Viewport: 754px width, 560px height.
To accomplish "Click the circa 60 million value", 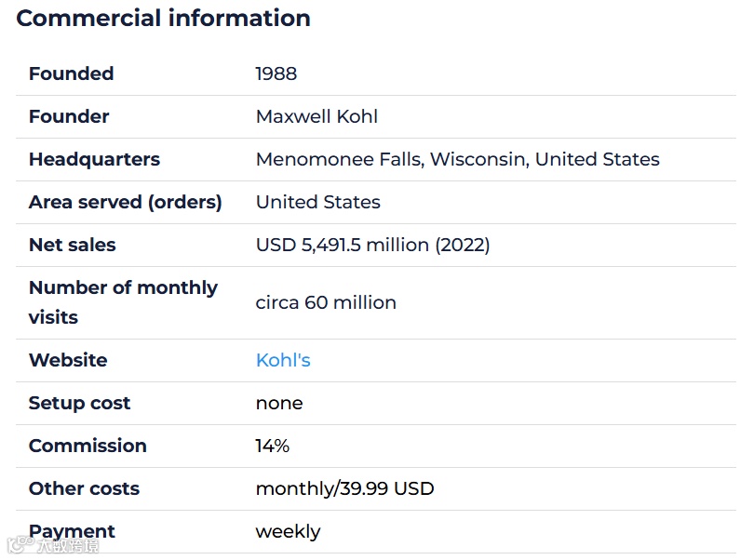I will pyautogui.click(x=326, y=302).
